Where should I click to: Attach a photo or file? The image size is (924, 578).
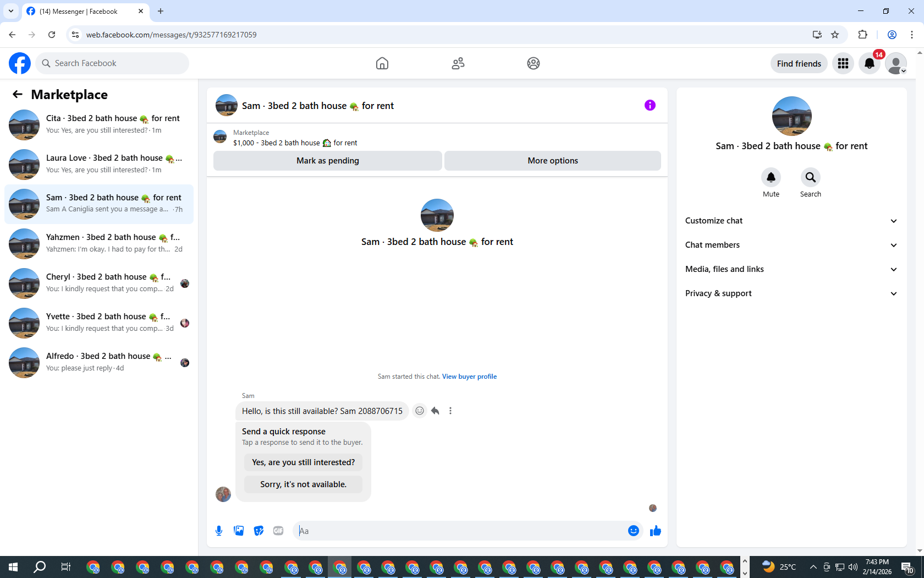(x=239, y=531)
